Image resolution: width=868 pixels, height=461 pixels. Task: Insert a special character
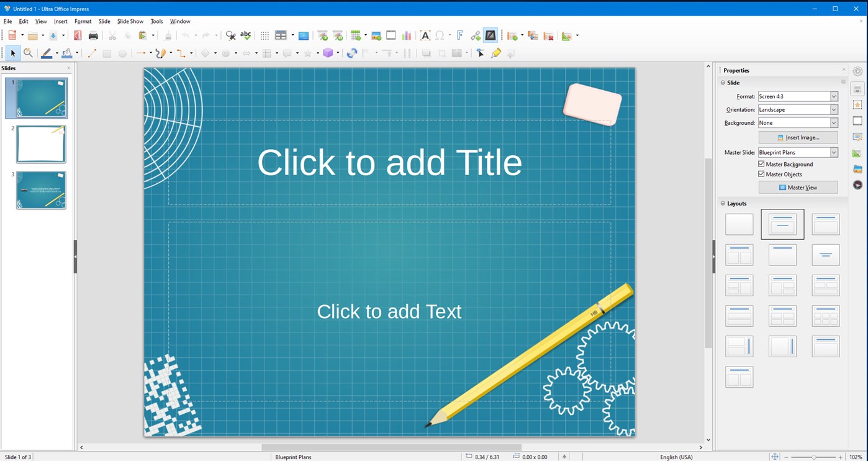tap(440, 35)
